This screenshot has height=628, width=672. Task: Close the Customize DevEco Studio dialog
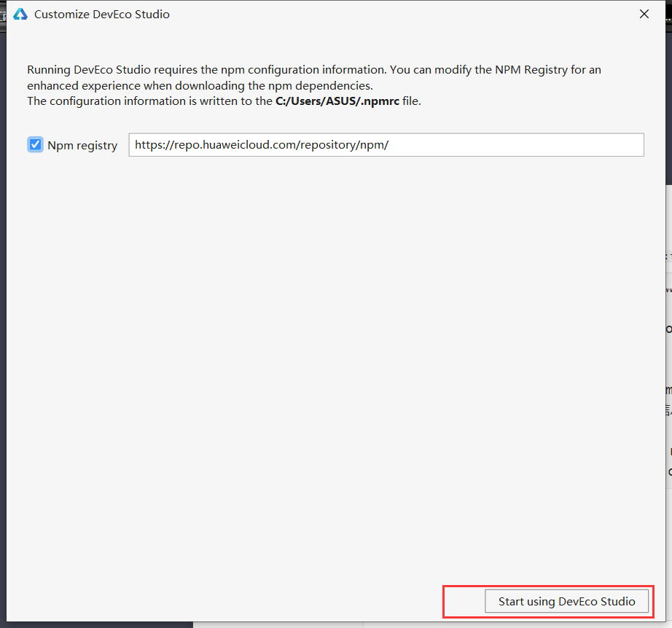point(644,14)
